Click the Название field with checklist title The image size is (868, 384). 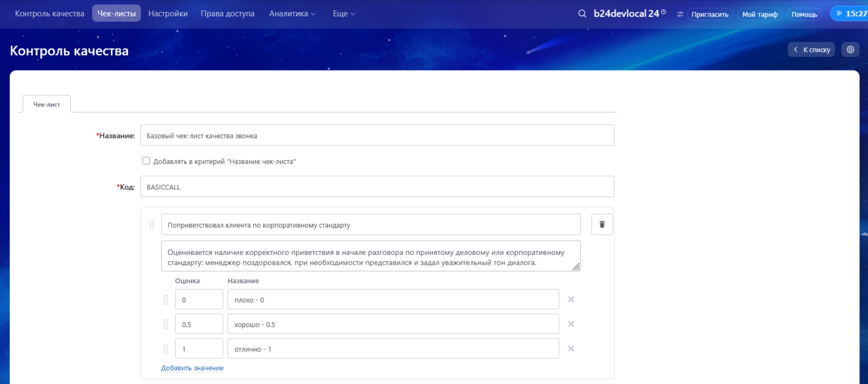pos(377,135)
